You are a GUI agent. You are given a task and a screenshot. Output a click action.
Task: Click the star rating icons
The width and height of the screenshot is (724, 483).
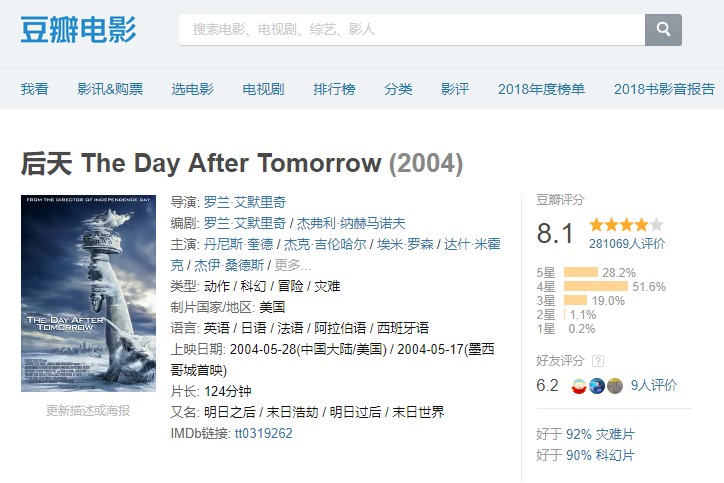click(x=626, y=225)
